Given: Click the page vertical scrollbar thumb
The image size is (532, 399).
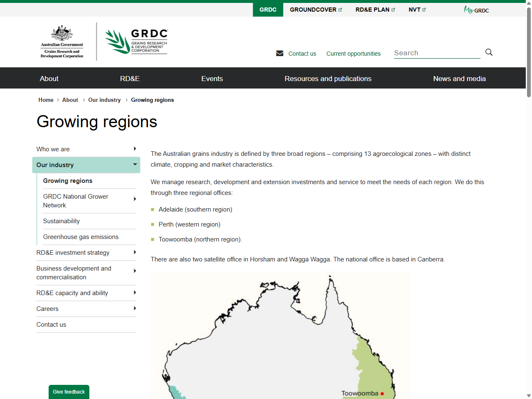Looking at the screenshot, I should pos(529,52).
